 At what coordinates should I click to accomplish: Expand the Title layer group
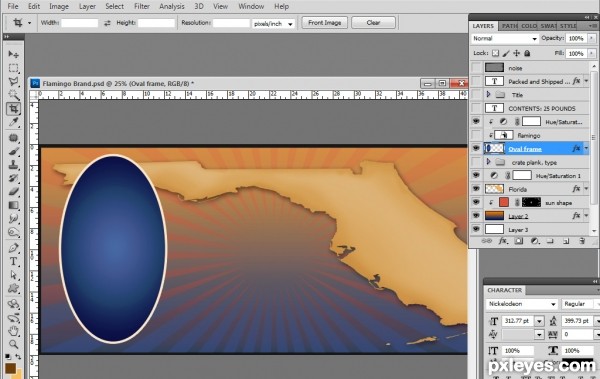(x=488, y=94)
